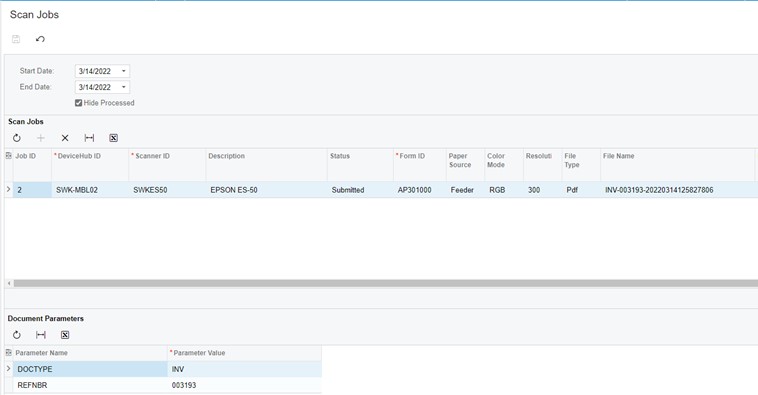Uncheck the Hide Processed checkbox
758x395 pixels.
[78, 103]
